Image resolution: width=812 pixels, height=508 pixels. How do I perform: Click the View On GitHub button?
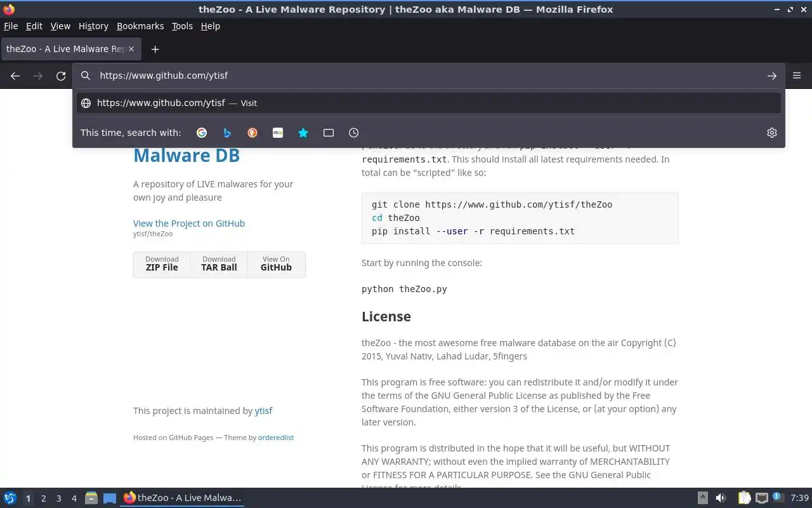point(276,264)
